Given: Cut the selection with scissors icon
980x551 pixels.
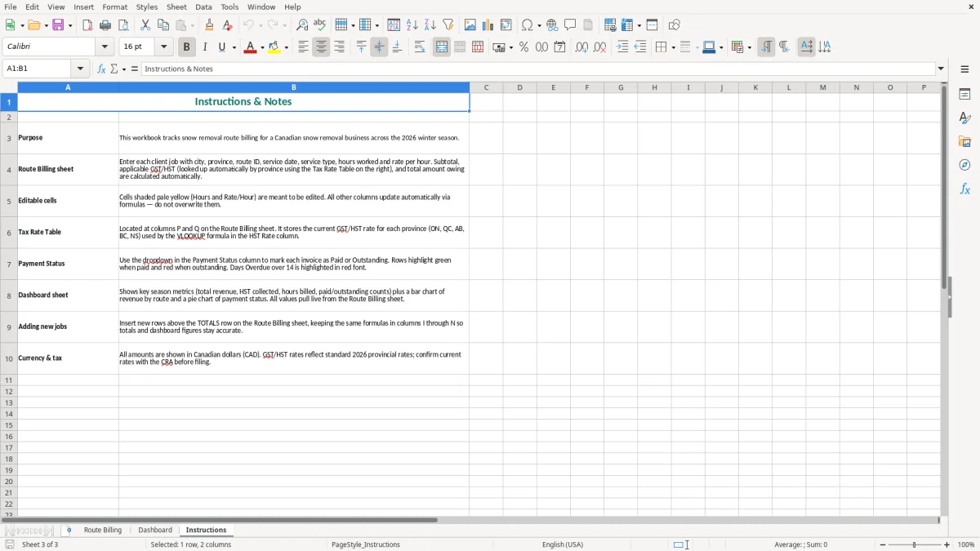Looking at the screenshot, I should tap(145, 25).
